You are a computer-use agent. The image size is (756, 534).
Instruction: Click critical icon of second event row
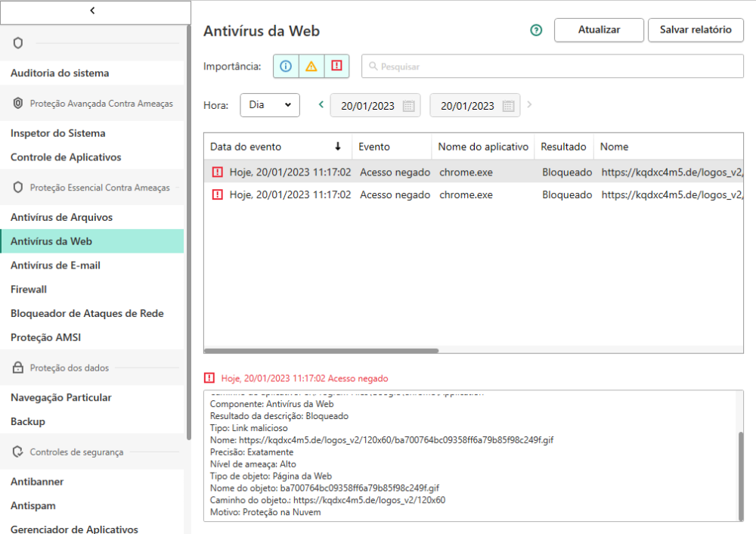[x=218, y=194]
